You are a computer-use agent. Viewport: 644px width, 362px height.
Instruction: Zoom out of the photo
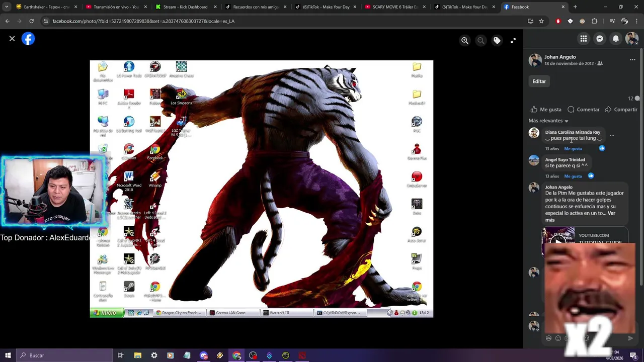[x=481, y=40]
